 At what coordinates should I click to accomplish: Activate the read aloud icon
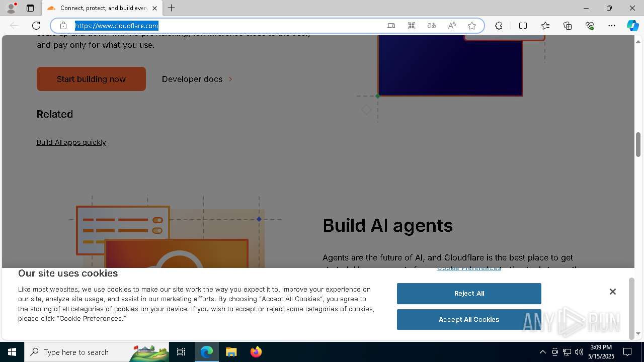pyautogui.click(x=452, y=26)
